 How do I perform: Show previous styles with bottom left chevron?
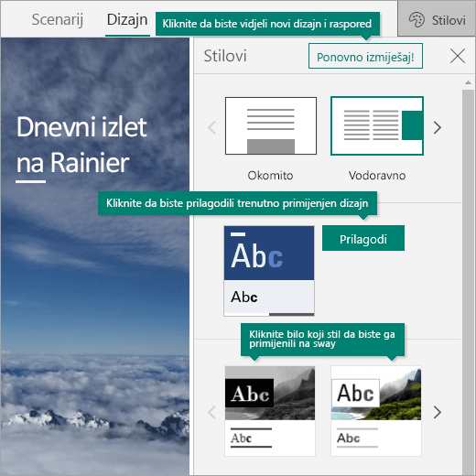pos(211,412)
